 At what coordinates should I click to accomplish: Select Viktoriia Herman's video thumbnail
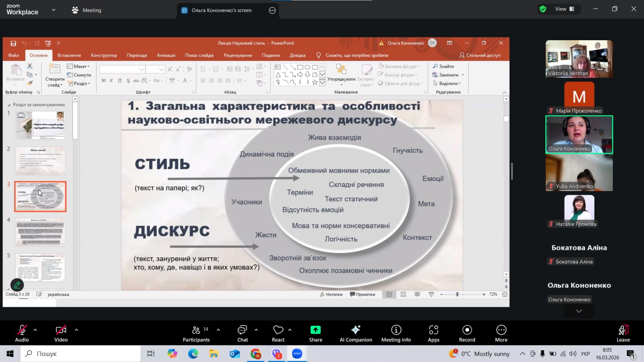(x=579, y=59)
